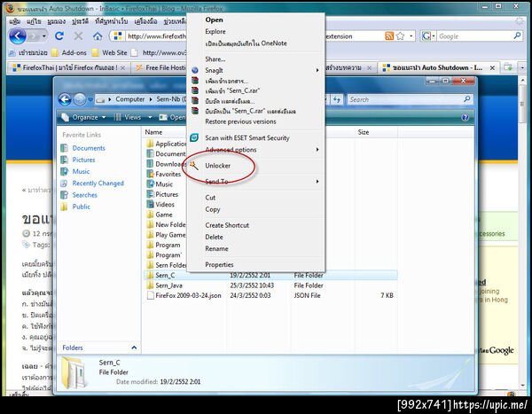This screenshot has height=414, width=532.
Task: Click Computer in the Explorer breadcrumb
Action: pyautogui.click(x=130, y=99)
